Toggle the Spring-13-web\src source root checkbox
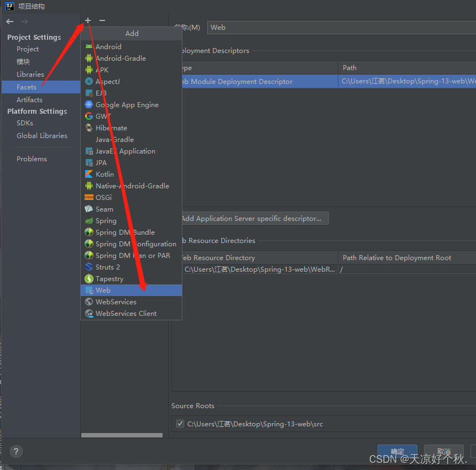 click(180, 424)
